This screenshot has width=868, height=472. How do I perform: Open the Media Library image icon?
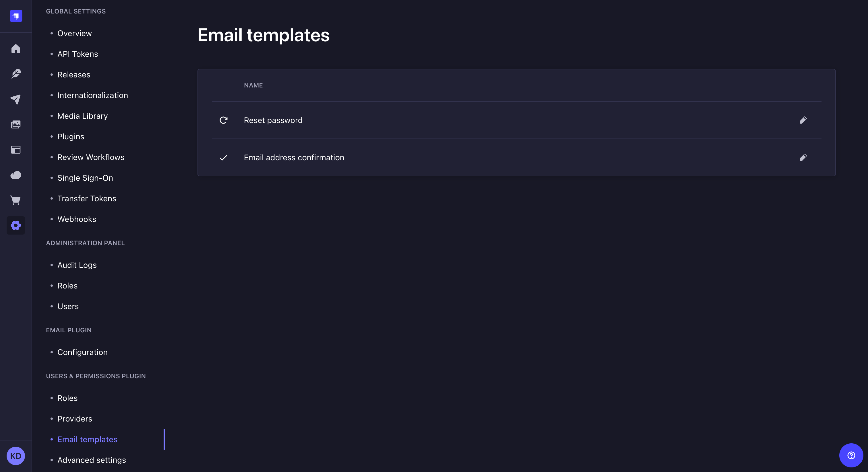[15, 124]
